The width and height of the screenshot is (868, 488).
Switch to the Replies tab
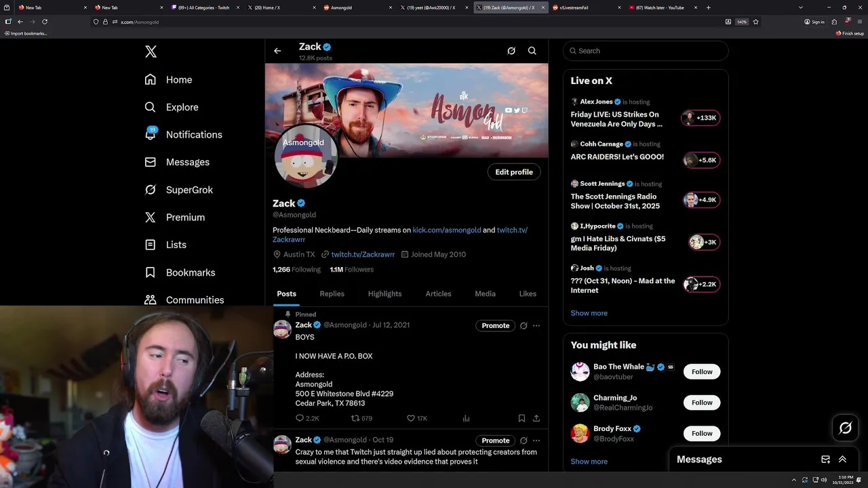click(x=332, y=294)
